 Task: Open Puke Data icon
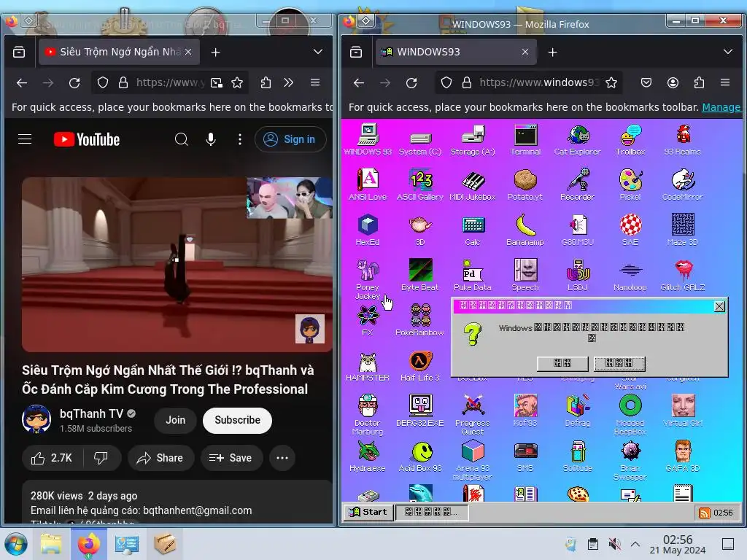point(473,275)
